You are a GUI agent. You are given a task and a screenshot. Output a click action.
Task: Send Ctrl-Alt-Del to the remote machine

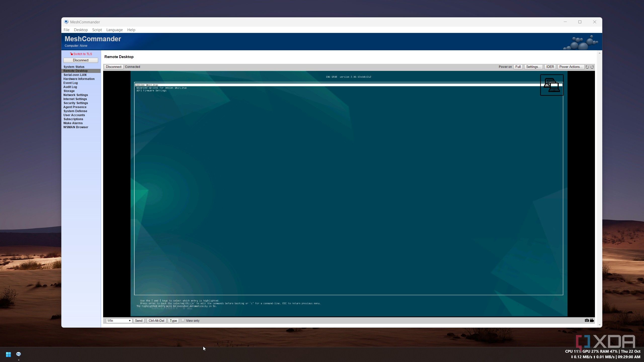(156, 321)
